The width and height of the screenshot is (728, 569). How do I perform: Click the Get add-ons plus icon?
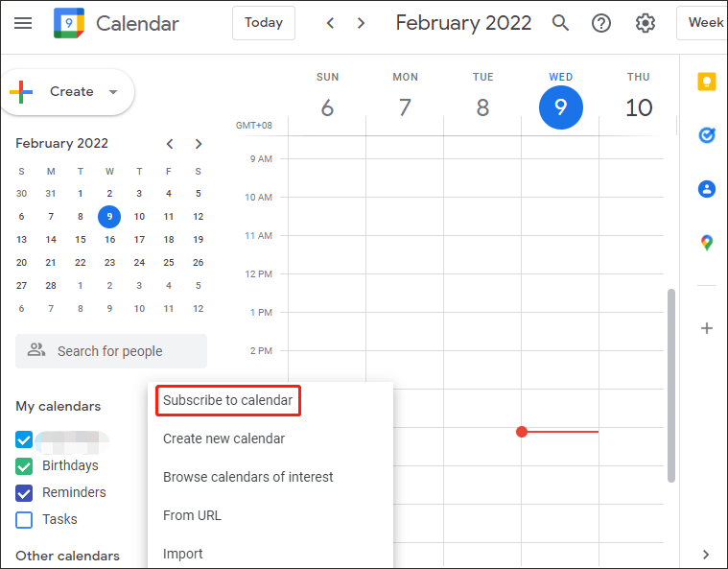(x=707, y=328)
